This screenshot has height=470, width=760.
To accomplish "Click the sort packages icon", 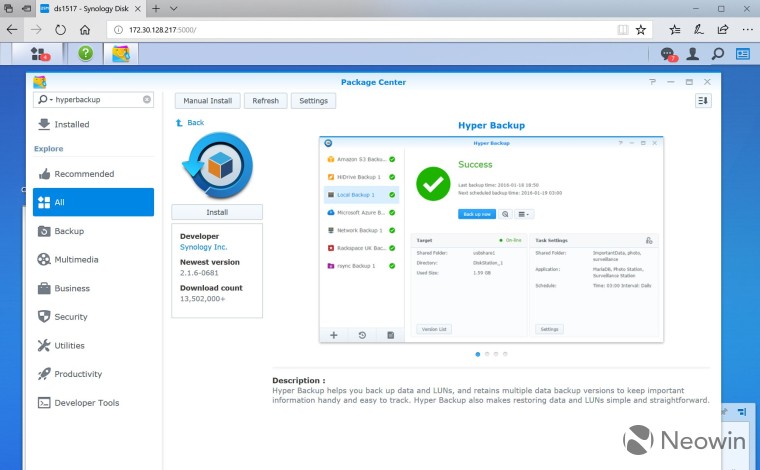I will pyautogui.click(x=703, y=101).
